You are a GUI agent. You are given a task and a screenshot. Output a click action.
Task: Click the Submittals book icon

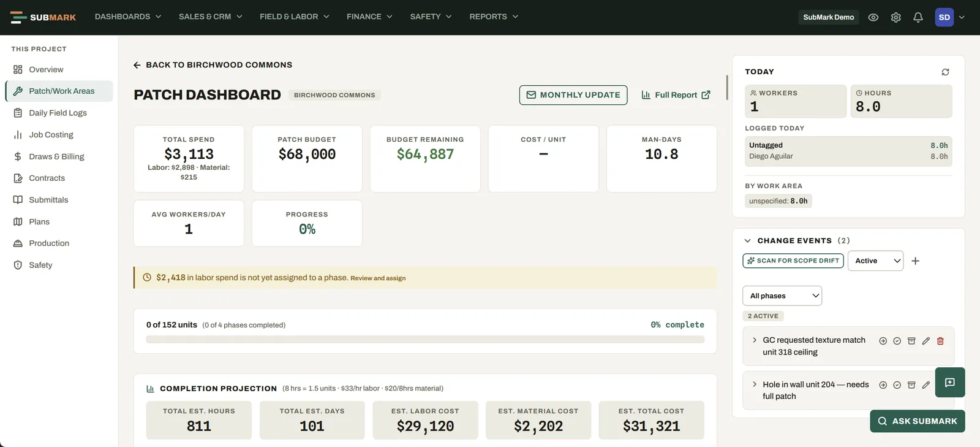[x=18, y=200]
